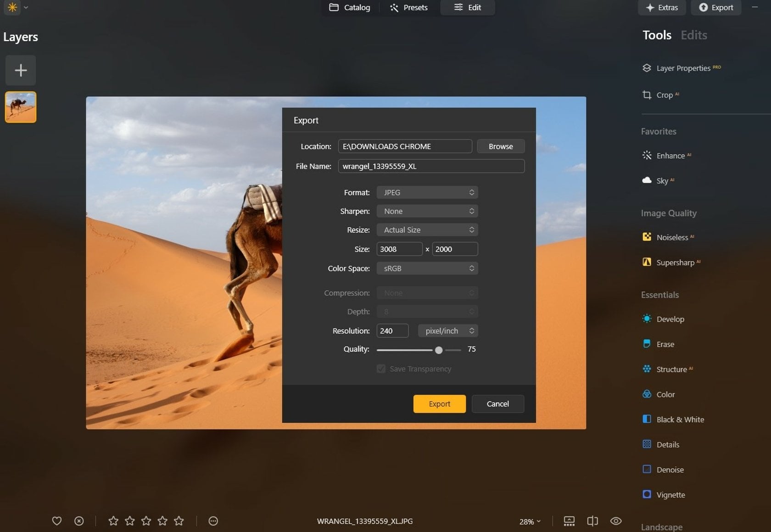Click the heart favorite icon
Image resolution: width=771 pixels, height=532 pixels.
click(56, 521)
